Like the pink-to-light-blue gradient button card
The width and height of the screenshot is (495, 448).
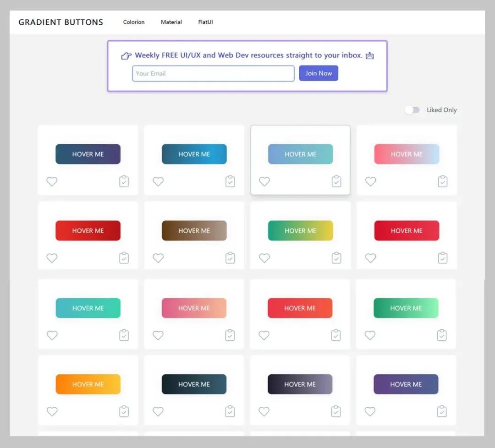tap(371, 181)
